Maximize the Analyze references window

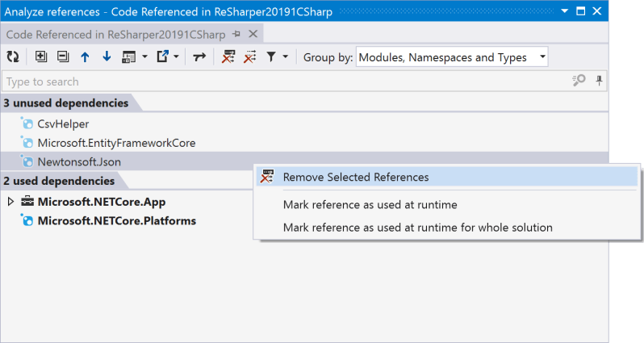tap(581, 11)
